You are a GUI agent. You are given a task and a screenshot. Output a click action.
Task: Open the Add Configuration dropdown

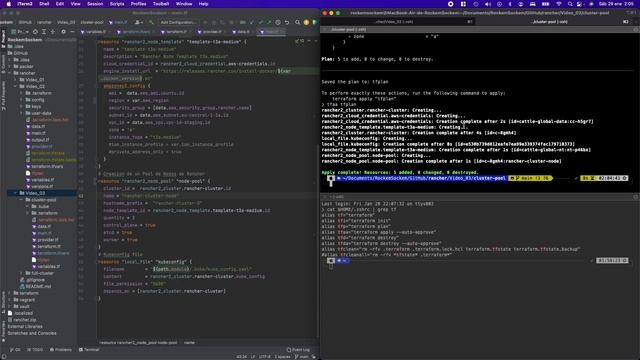(x=178, y=22)
